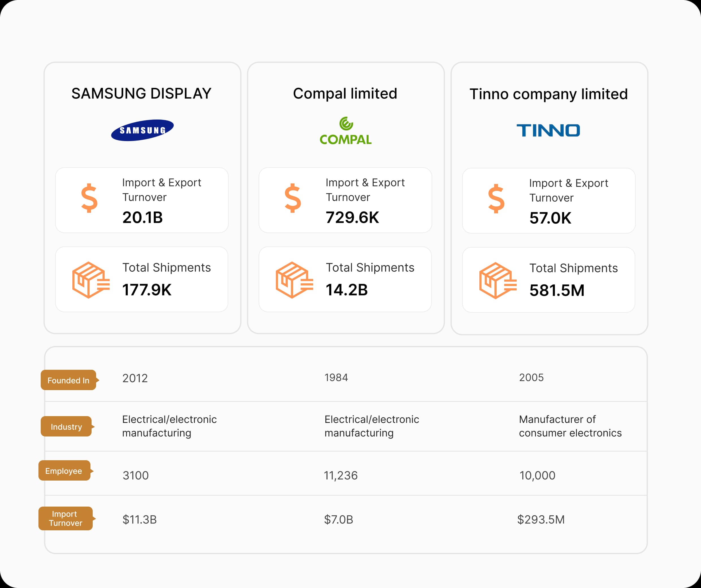Click the SAMSUNG DISPLAY heading
Image resolution: width=701 pixels, height=588 pixels.
coord(142,94)
